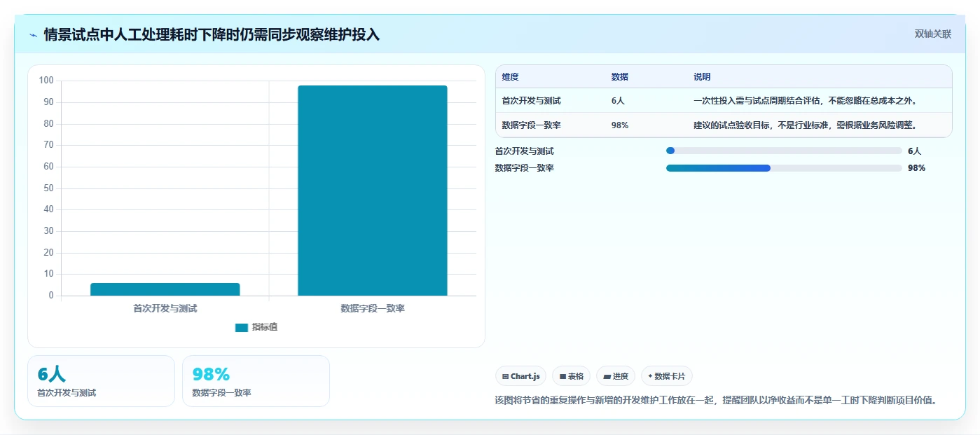Click the 98% table cell
980x435 pixels.
[620, 125]
